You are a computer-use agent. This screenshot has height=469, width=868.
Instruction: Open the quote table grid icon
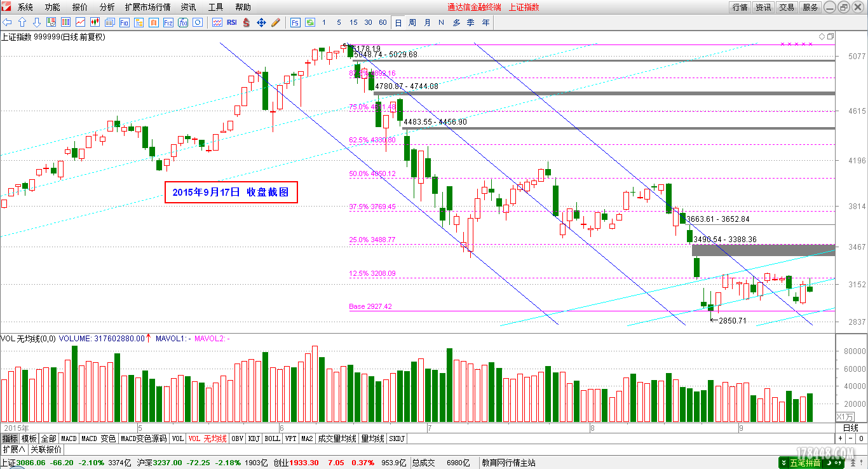[x=66, y=22]
